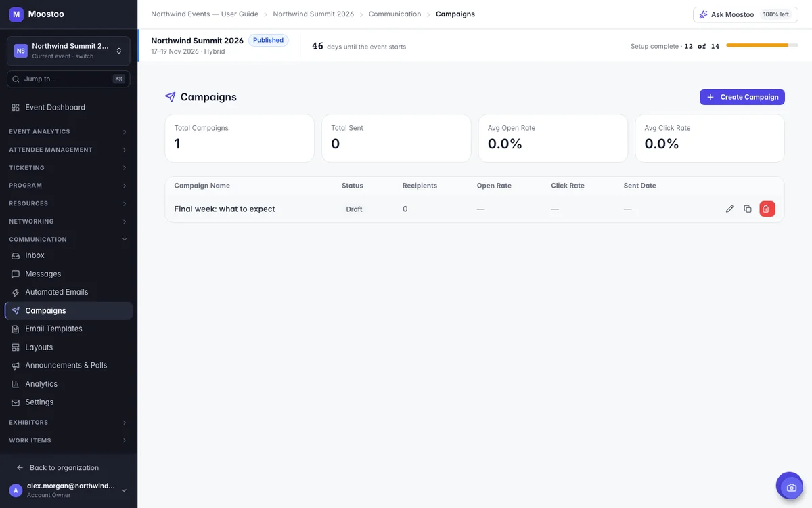Open communication Analytics page

pos(68,384)
